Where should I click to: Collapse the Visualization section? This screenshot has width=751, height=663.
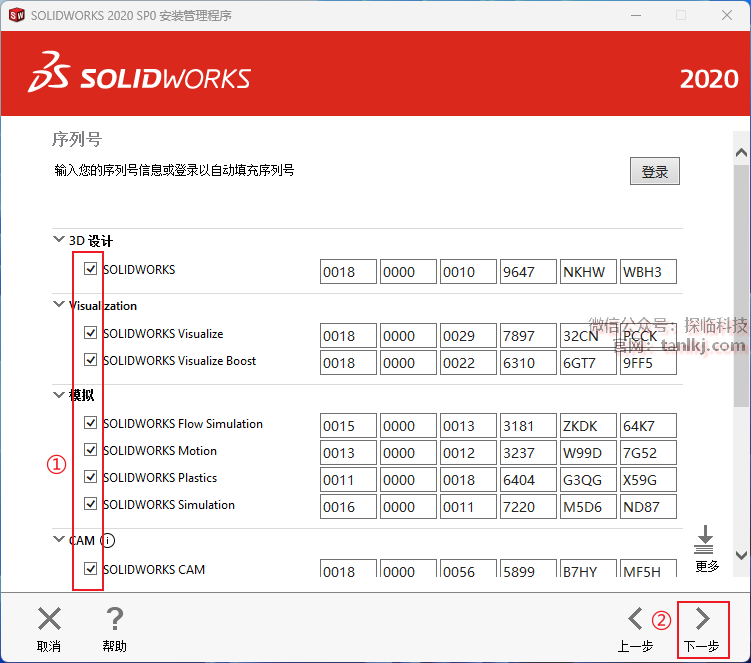58,305
